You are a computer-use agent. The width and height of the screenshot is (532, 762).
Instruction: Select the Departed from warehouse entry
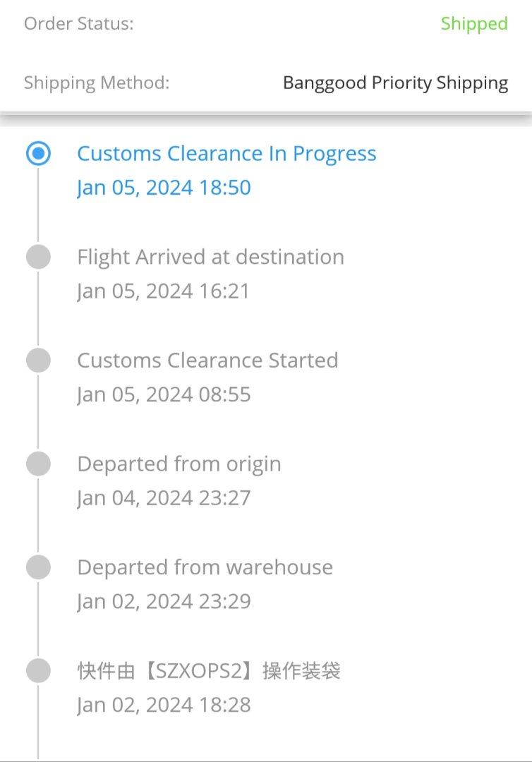point(205,567)
